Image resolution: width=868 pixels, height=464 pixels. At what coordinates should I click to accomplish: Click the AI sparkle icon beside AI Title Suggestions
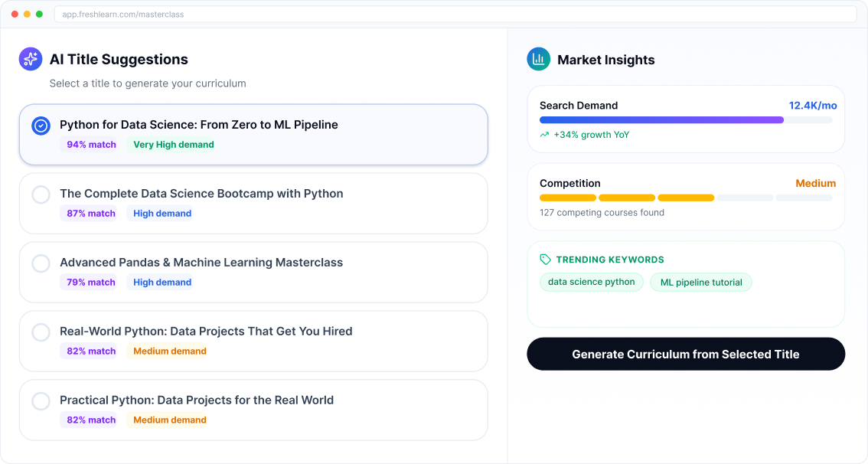click(30, 58)
